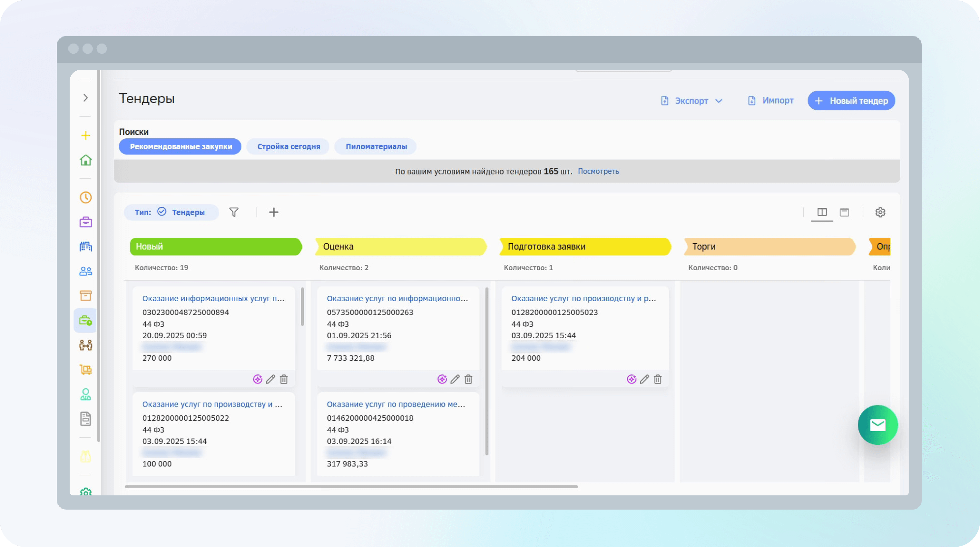Click the funnel filter icon

pos(234,212)
